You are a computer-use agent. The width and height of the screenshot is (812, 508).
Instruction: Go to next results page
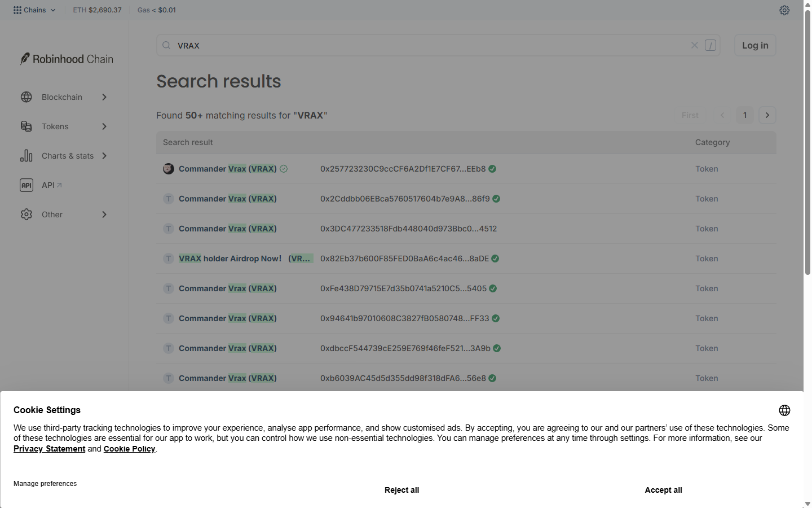tap(767, 115)
